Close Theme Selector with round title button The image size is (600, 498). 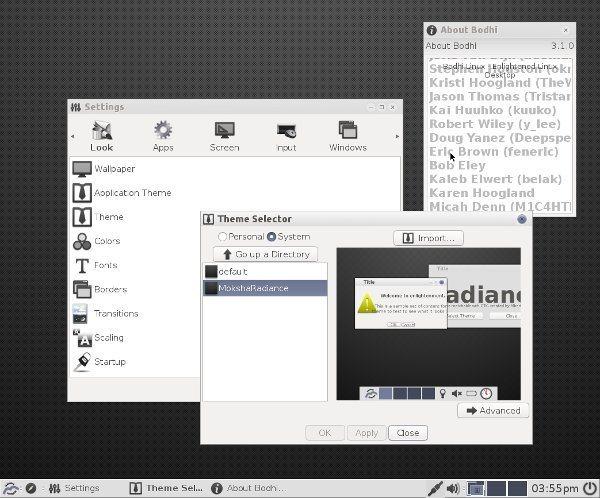pos(522,219)
